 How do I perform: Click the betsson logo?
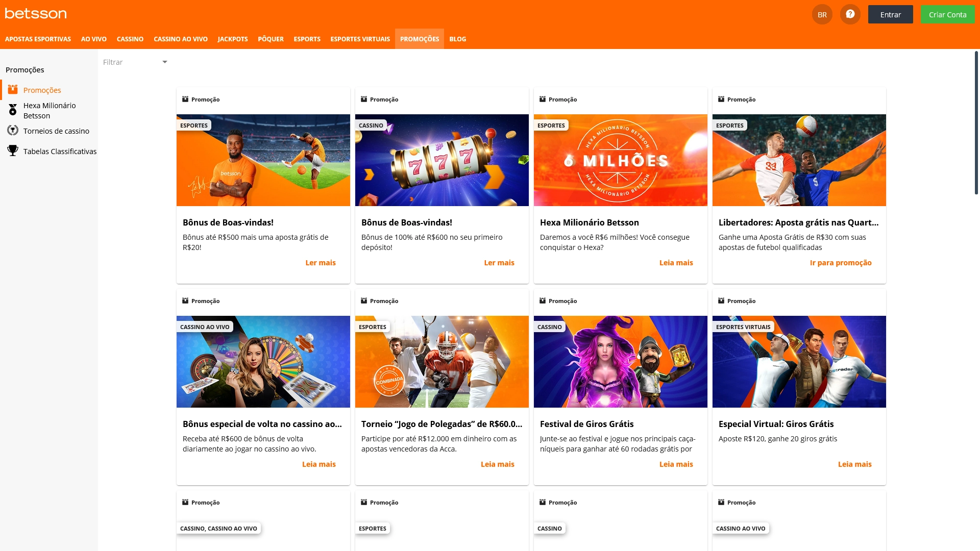click(x=36, y=14)
